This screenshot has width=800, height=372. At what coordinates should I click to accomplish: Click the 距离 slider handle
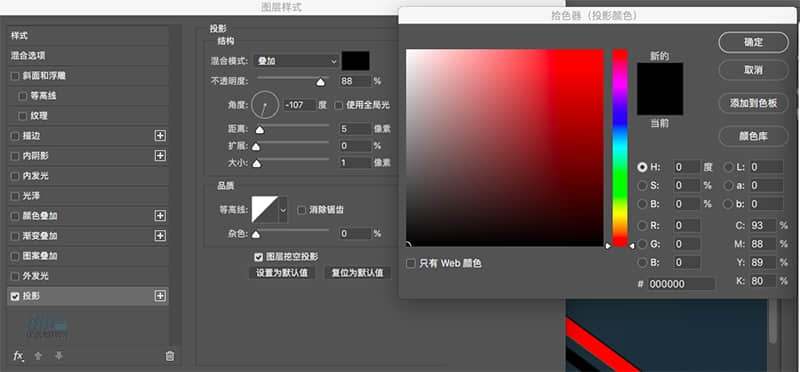[x=260, y=130]
